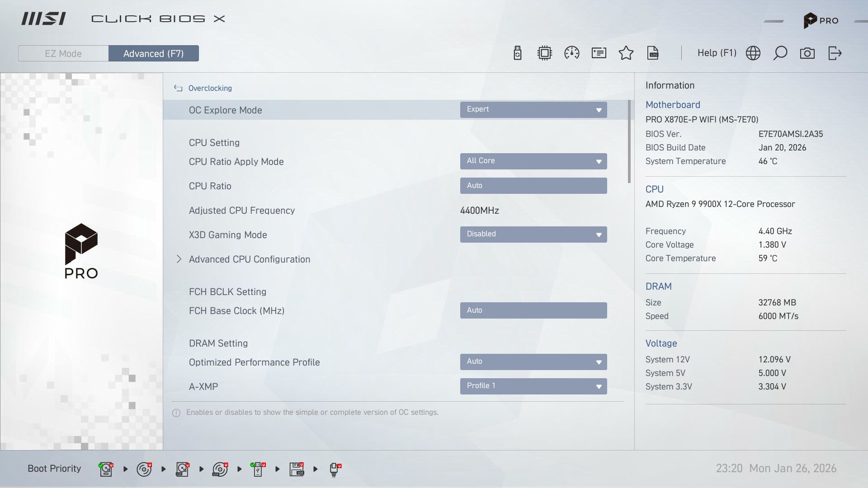This screenshot has width=868, height=488.
Task: Click the CPU Ratio input field
Action: coord(533,186)
